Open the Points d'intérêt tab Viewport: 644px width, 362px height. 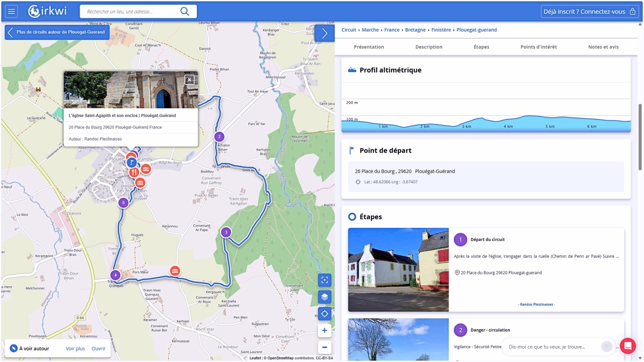(538, 47)
